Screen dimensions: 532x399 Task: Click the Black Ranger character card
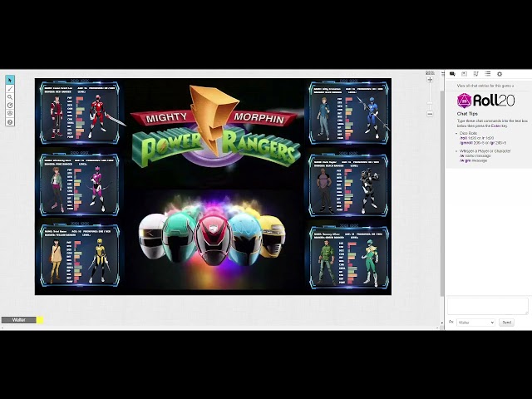click(x=349, y=185)
